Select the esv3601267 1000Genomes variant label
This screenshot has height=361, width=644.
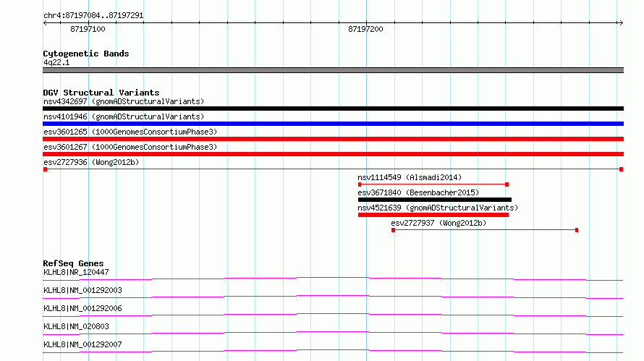(130, 147)
